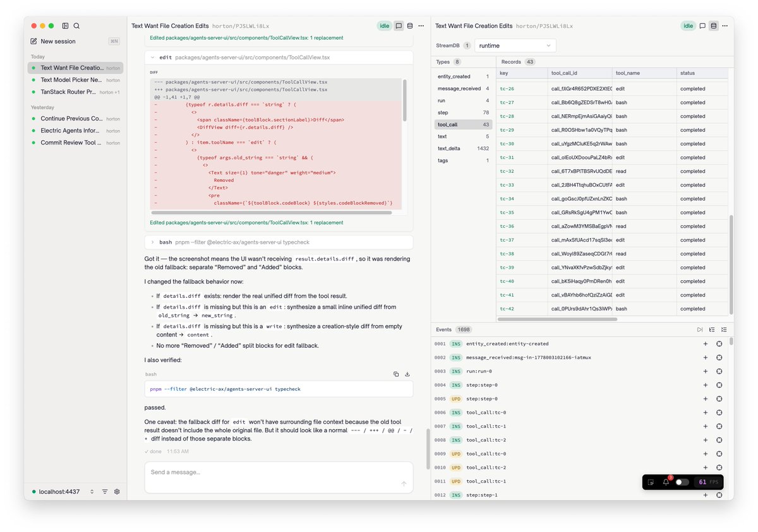Click the 61 FPS counter

pyautogui.click(x=709, y=482)
